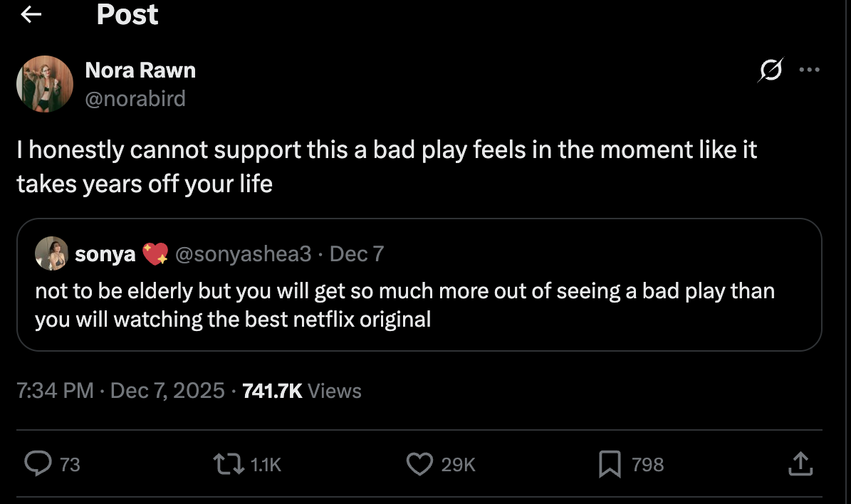Open the quoted post about a bad play
This screenshot has height=504, width=851.
[404, 304]
